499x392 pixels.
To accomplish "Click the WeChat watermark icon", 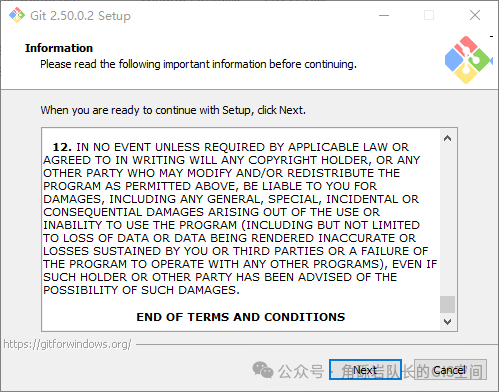I will pyautogui.click(x=263, y=370).
